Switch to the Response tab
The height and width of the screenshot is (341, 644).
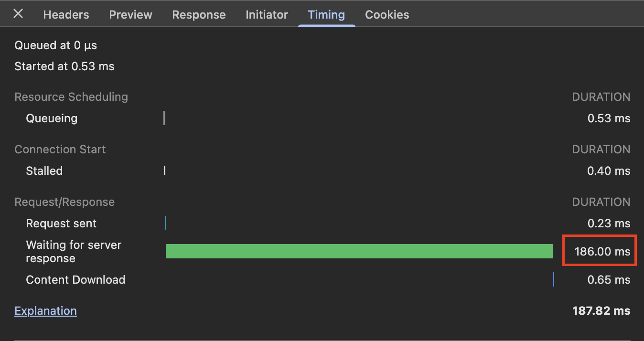199,15
